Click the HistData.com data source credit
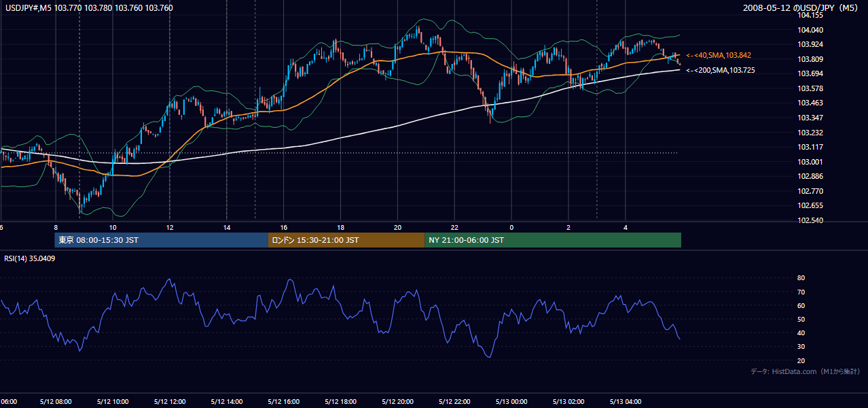 pyautogui.click(x=806, y=371)
